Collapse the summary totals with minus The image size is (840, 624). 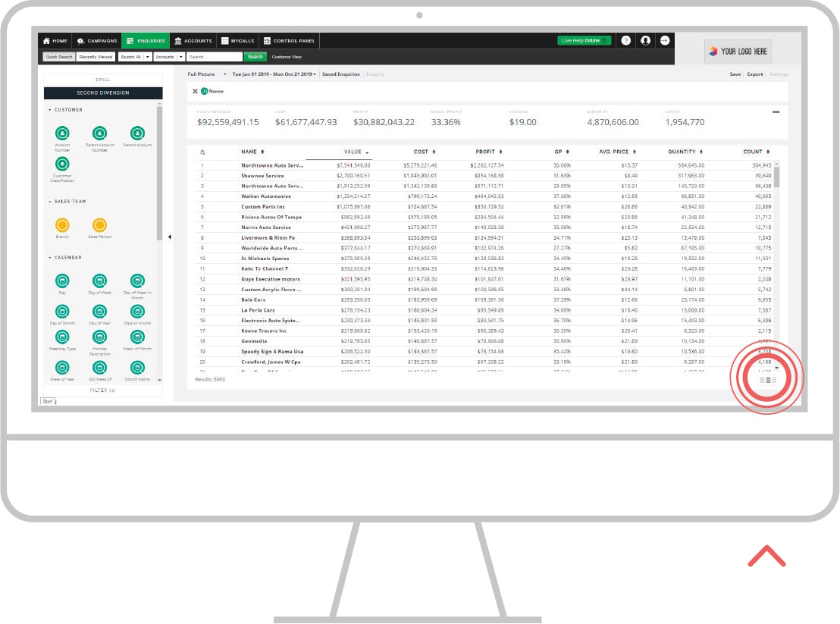(776, 112)
